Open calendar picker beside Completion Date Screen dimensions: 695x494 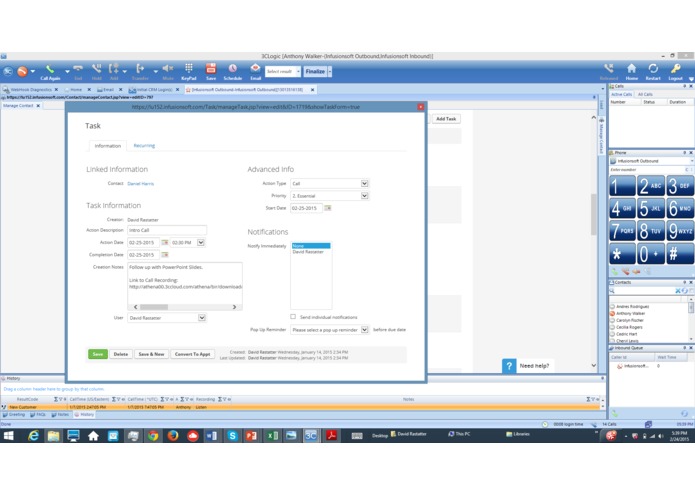tap(164, 255)
